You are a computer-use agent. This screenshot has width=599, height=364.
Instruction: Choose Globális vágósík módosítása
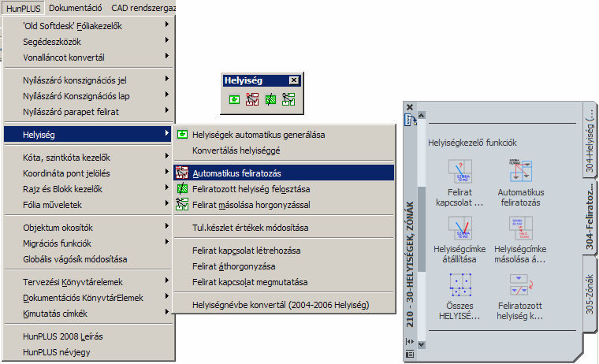87,259
